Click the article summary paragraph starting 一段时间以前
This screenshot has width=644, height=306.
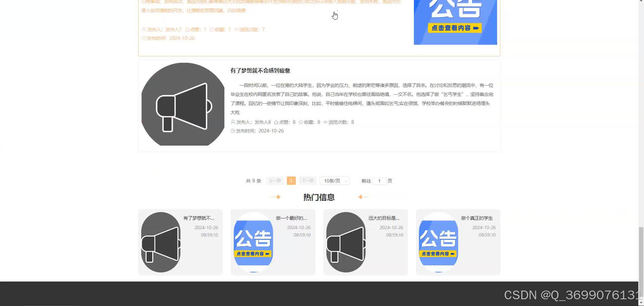tap(362, 99)
